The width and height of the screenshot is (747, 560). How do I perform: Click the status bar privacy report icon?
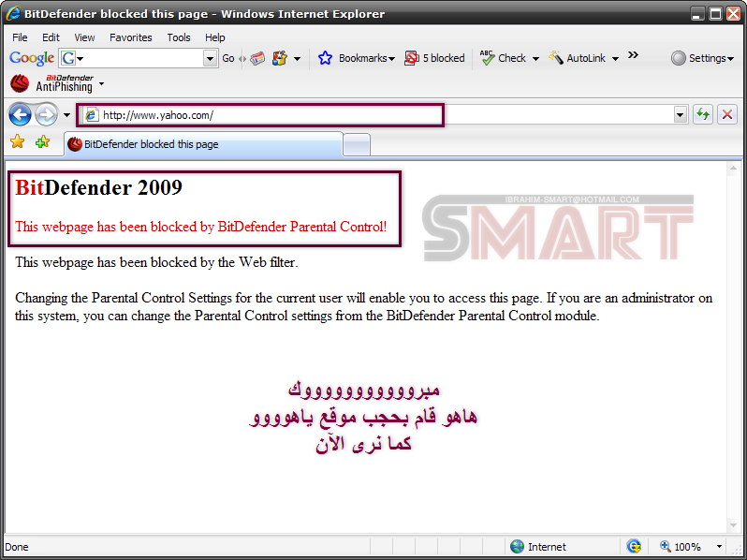[634, 546]
